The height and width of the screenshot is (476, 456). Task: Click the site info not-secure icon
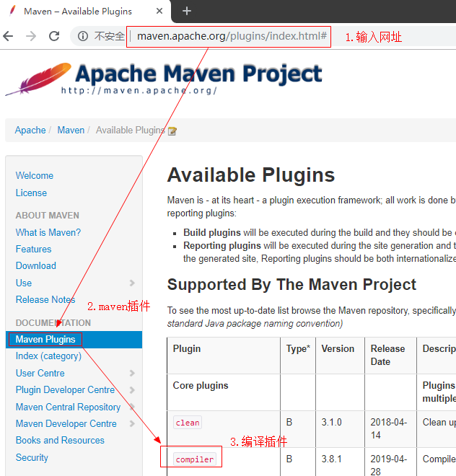pos(83,36)
